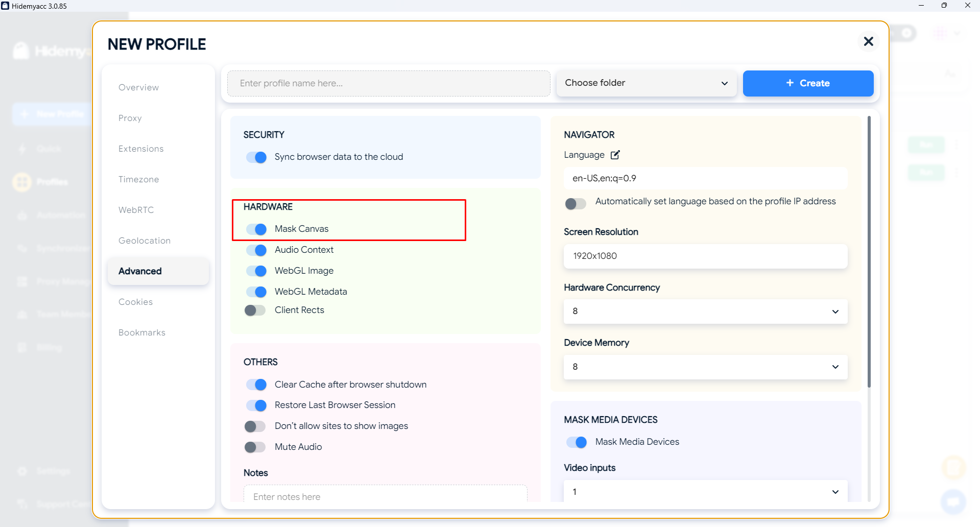980x527 pixels.
Task: Open the Choose folder dropdown
Action: coord(646,83)
